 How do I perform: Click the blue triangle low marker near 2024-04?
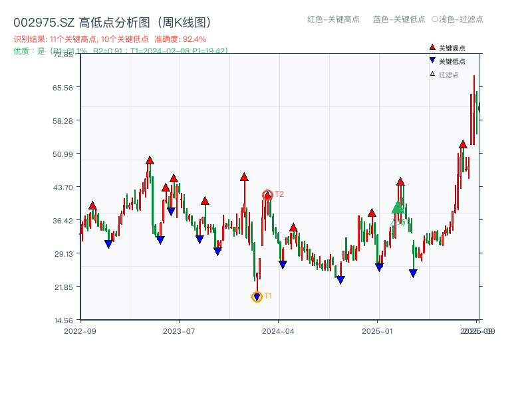[x=282, y=265]
